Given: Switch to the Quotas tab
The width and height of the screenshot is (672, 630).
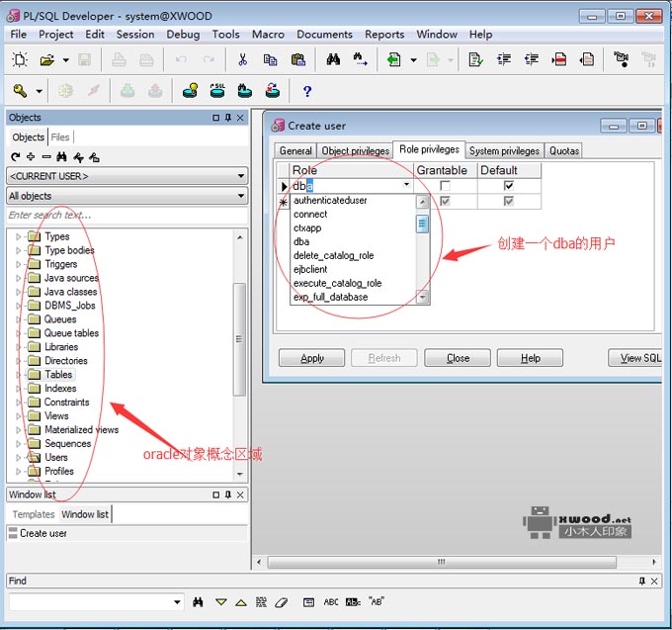Looking at the screenshot, I should click(x=564, y=151).
